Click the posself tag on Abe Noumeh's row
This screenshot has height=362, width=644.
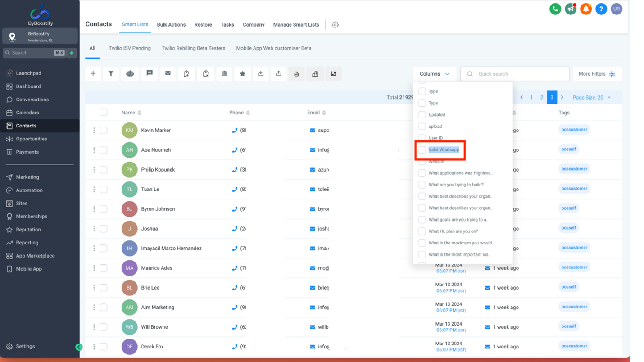(569, 149)
